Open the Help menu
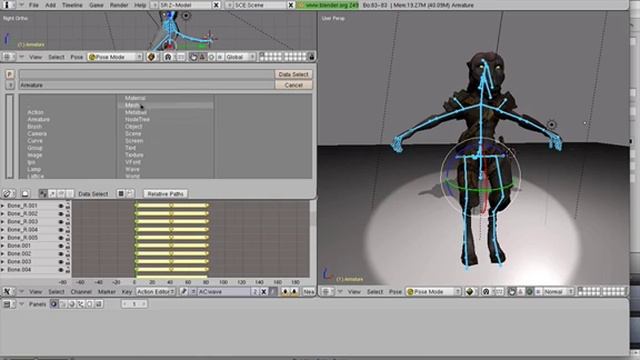 tap(140, 5)
